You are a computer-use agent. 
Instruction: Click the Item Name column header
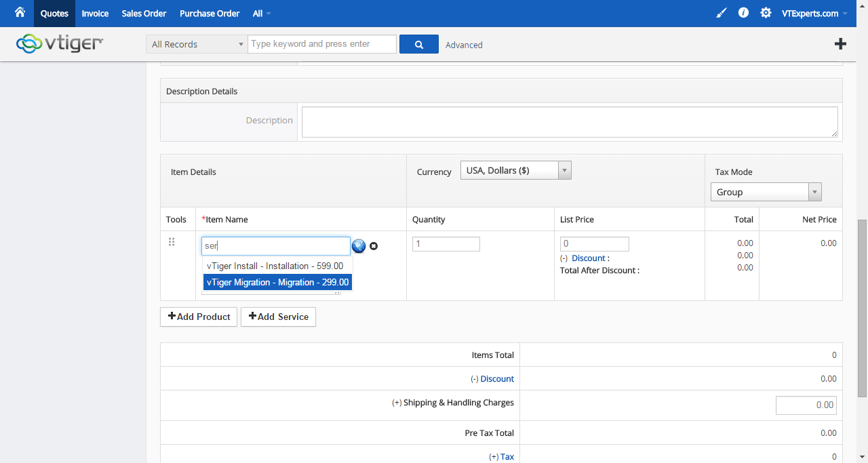[225, 220]
